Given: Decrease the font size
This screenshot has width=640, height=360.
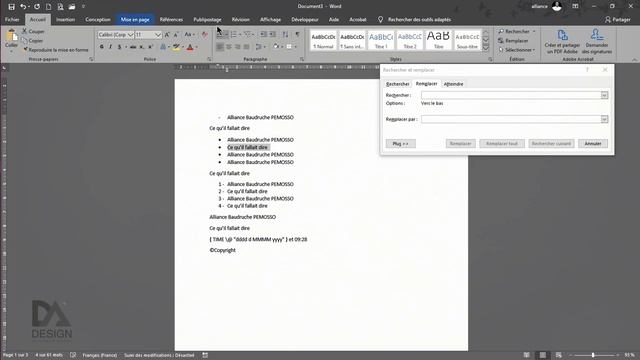Looking at the screenshot, I should pyautogui.click(x=176, y=35).
